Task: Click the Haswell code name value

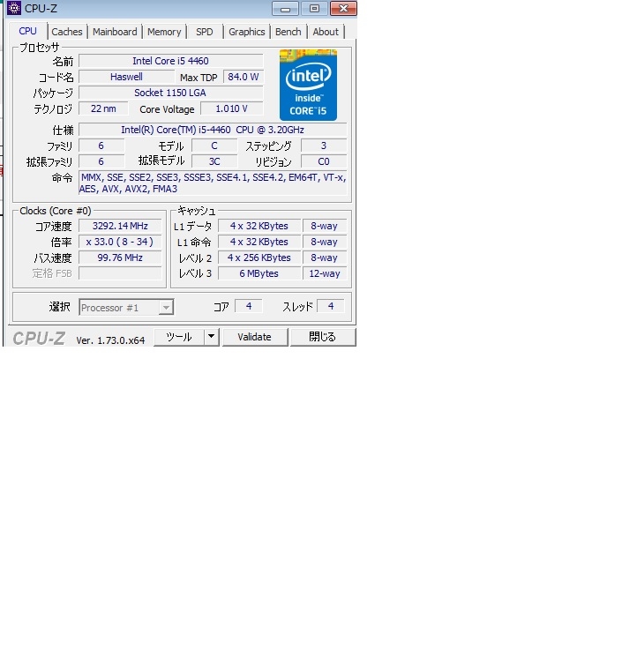Action: (x=126, y=77)
